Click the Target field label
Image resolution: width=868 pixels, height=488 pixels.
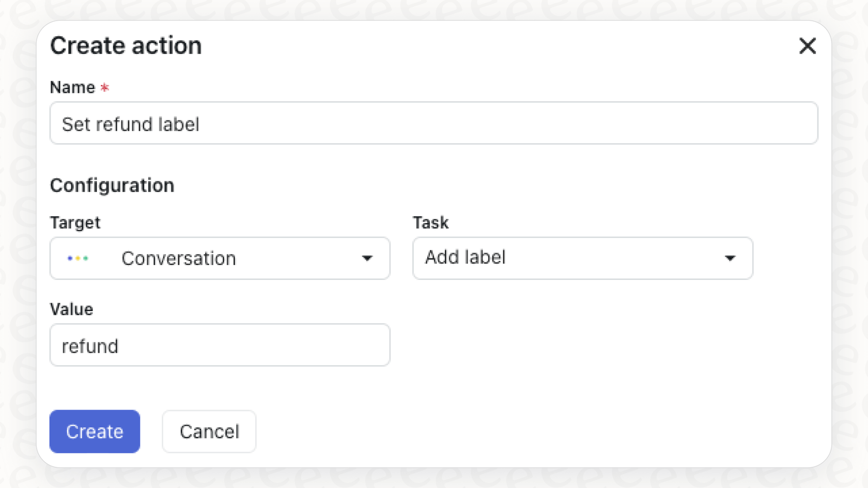tap(75, 223)
